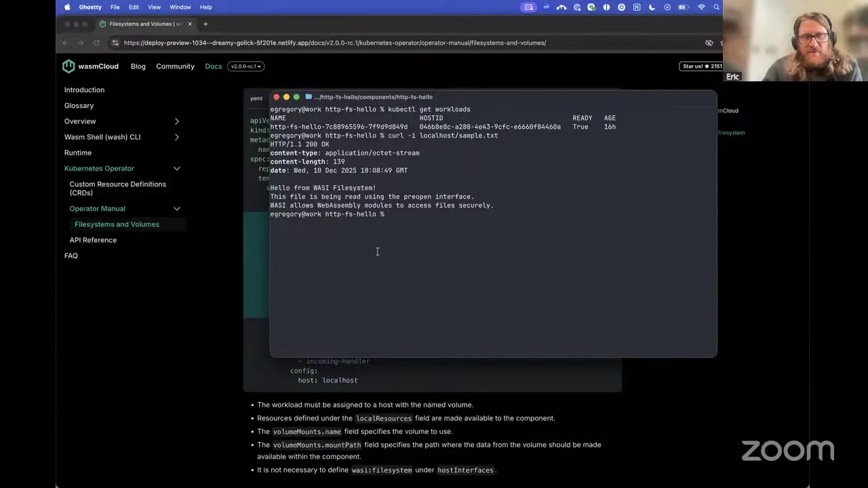This screenshot has width=868, height=488.
Task: Click the http-fs-hello-7c88965596 workload name
Action: [339, 127]
